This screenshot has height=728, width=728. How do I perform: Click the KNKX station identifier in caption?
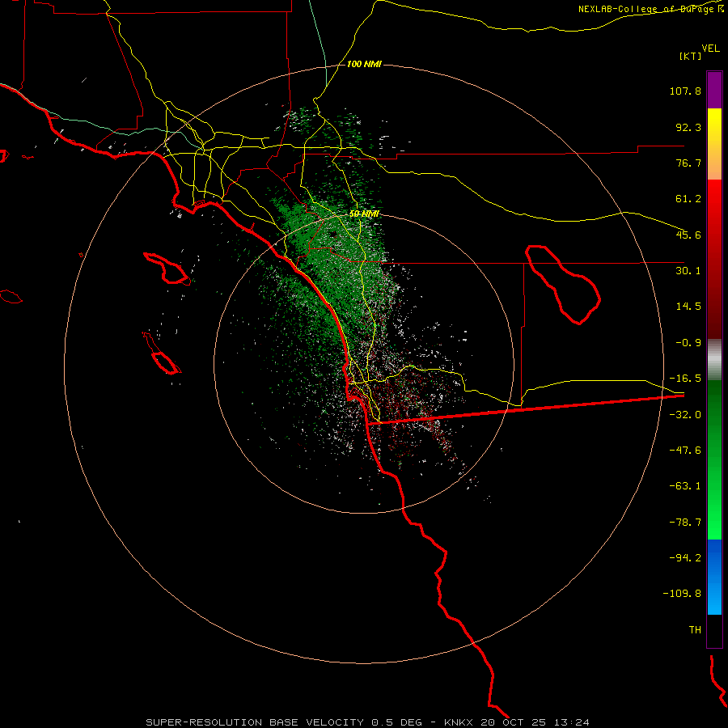[459, 722]
